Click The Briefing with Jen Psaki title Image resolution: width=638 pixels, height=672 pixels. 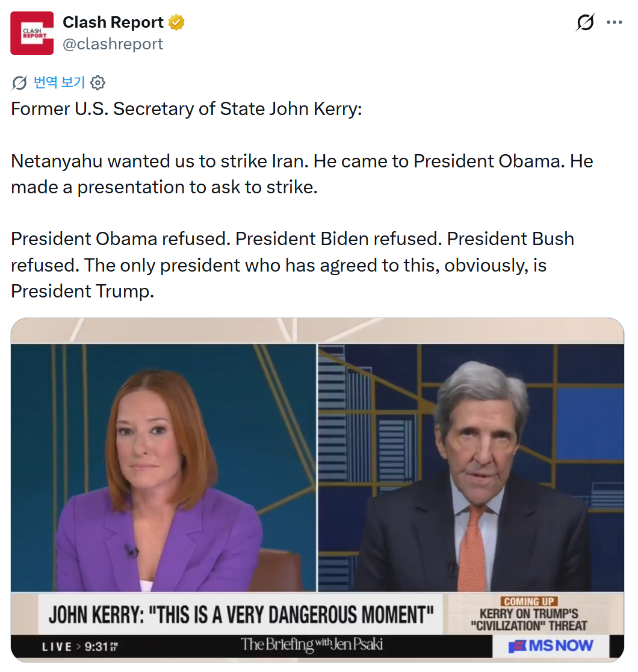tap(312, 644)
